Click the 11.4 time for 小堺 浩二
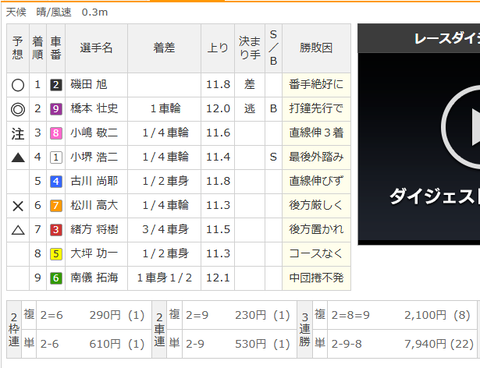 click(x=218, y=157)
